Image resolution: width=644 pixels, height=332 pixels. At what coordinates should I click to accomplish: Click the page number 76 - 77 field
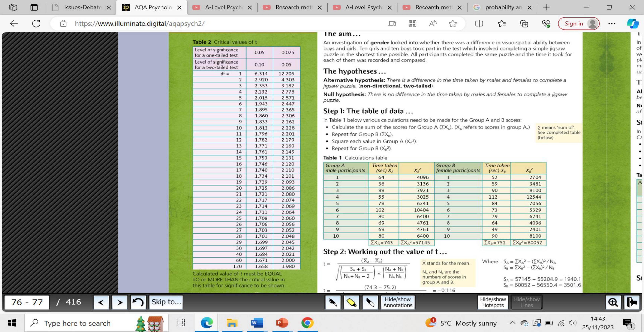(27, 302)
